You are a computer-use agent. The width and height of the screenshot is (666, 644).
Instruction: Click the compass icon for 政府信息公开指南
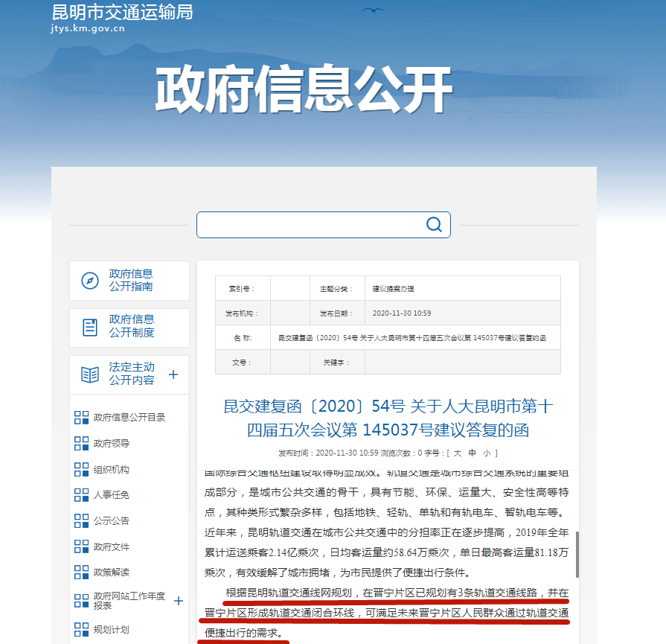click(89, 281)
